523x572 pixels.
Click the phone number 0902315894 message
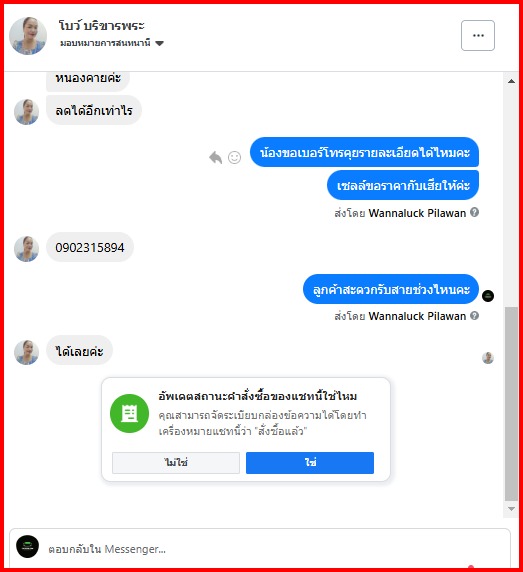point(90,247)
